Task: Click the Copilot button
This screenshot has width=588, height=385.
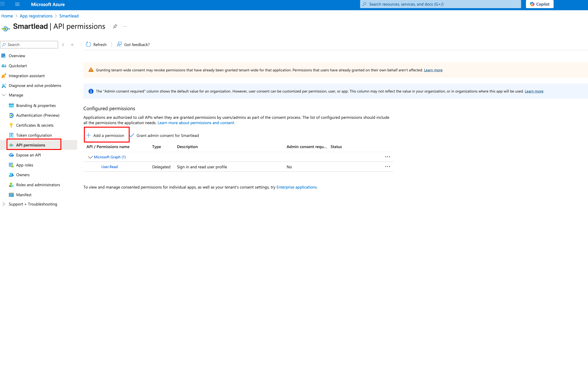Action: click(x=540, y=4)
